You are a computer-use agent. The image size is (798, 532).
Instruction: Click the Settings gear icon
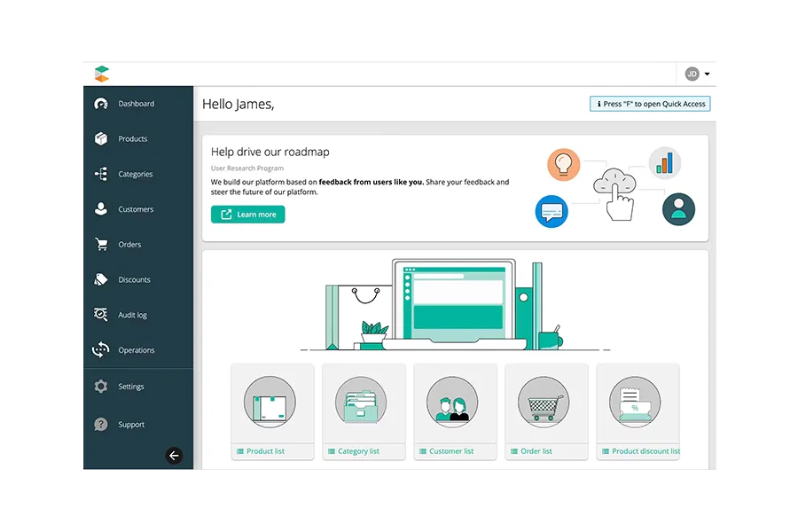coord(101,387)
